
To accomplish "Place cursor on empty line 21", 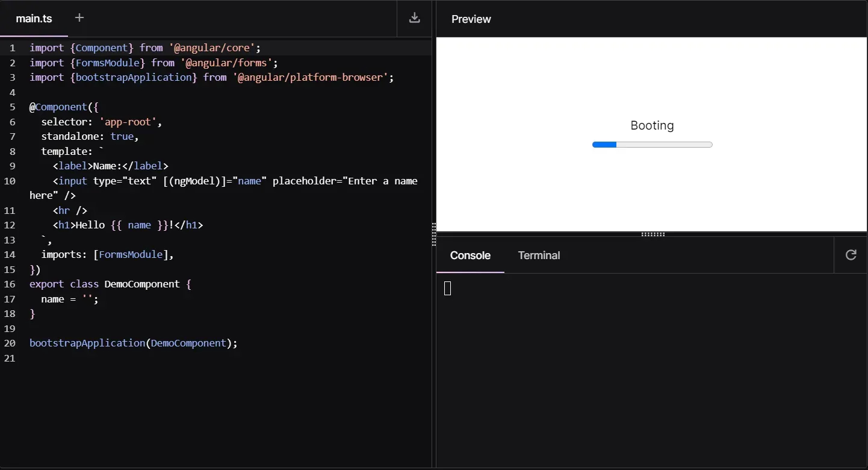I will pos(120,358).
